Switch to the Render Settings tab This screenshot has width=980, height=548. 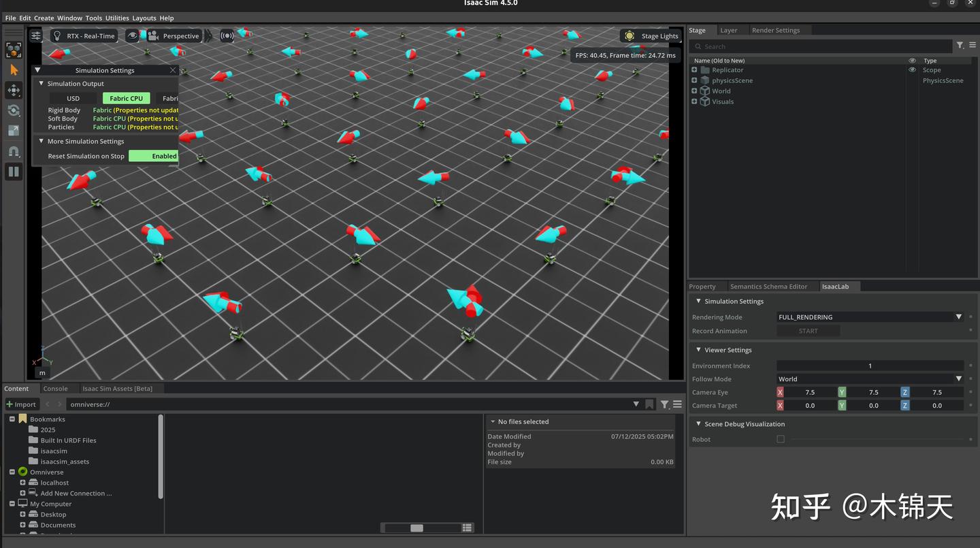(776, 30)
